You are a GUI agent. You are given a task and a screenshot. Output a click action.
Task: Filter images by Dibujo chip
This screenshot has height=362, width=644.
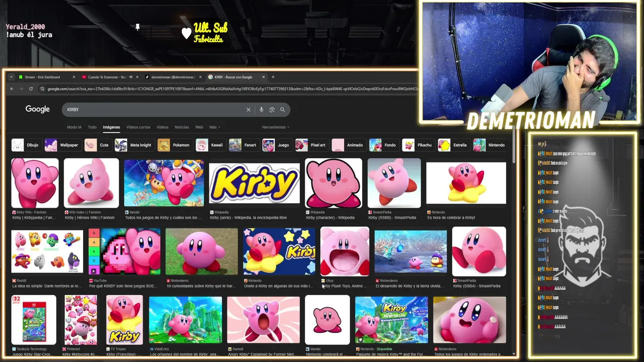pyautogui.click(x=26, y=145)
